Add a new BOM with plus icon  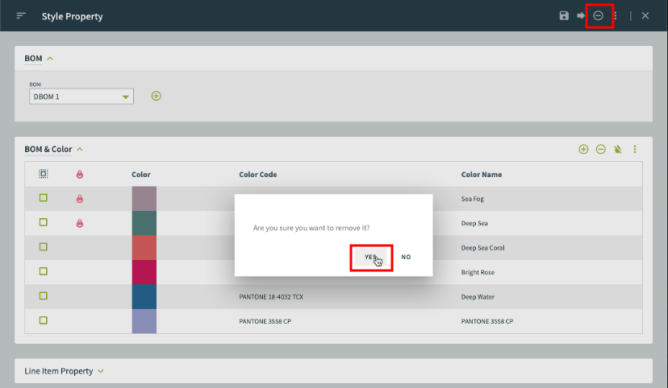(156, 96)
